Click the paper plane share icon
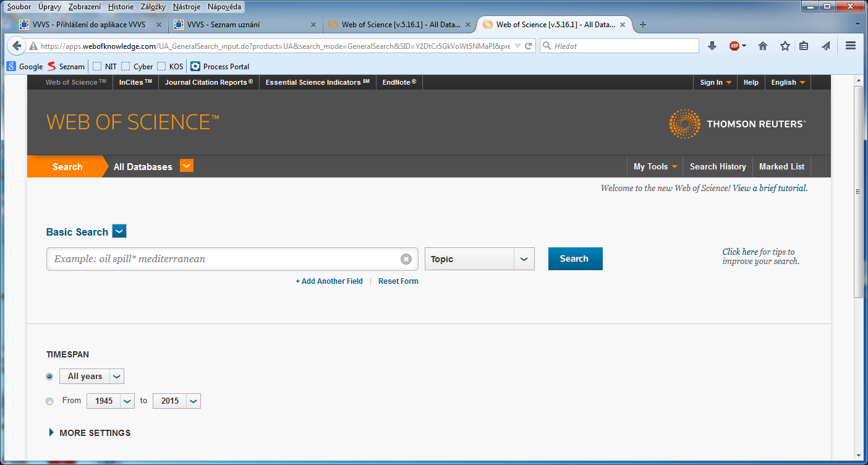This screenshot has width=868, height=465. (x=825, y=46)
